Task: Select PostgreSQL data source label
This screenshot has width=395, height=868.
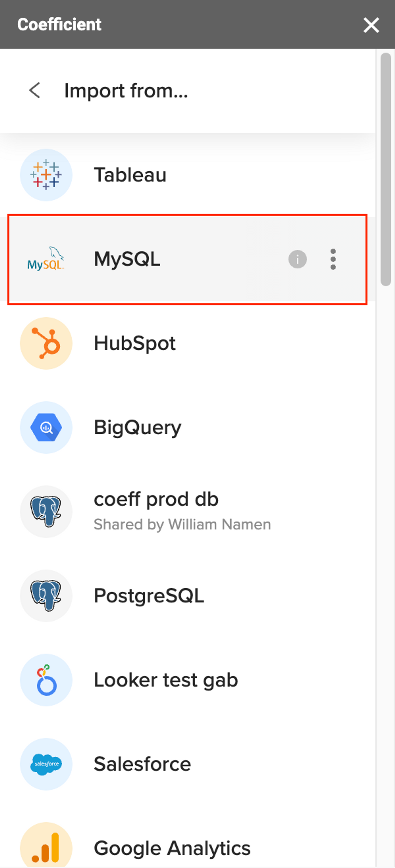Action: [x=149, y=596]
